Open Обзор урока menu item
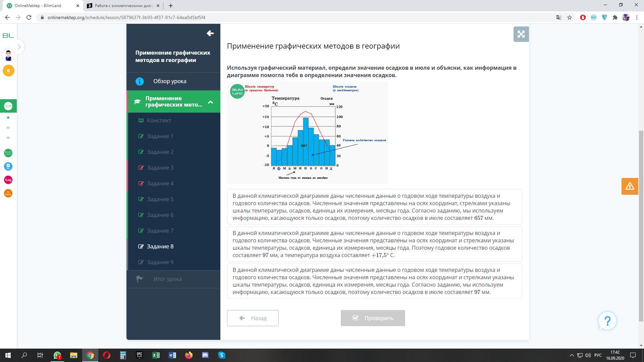 point(170,81)
